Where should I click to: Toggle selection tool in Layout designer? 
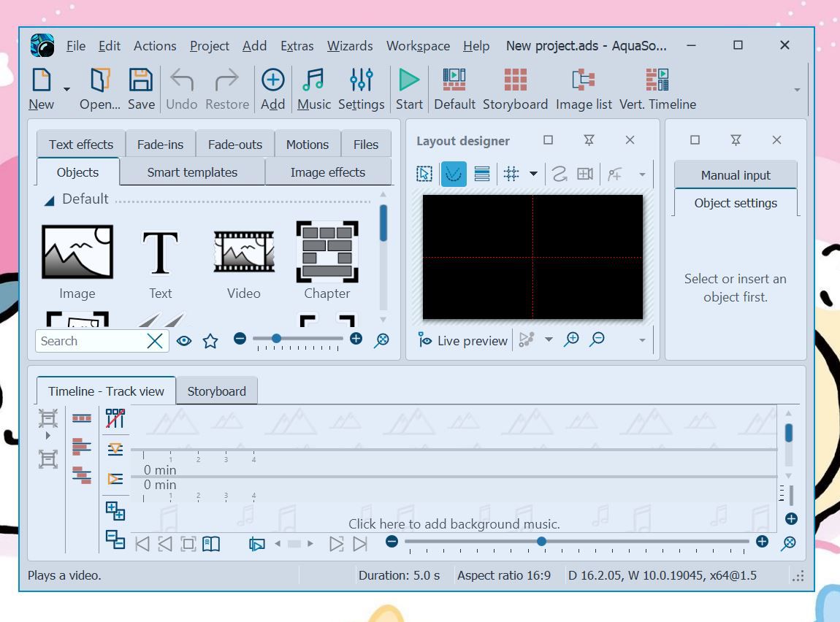pos(424,174)
